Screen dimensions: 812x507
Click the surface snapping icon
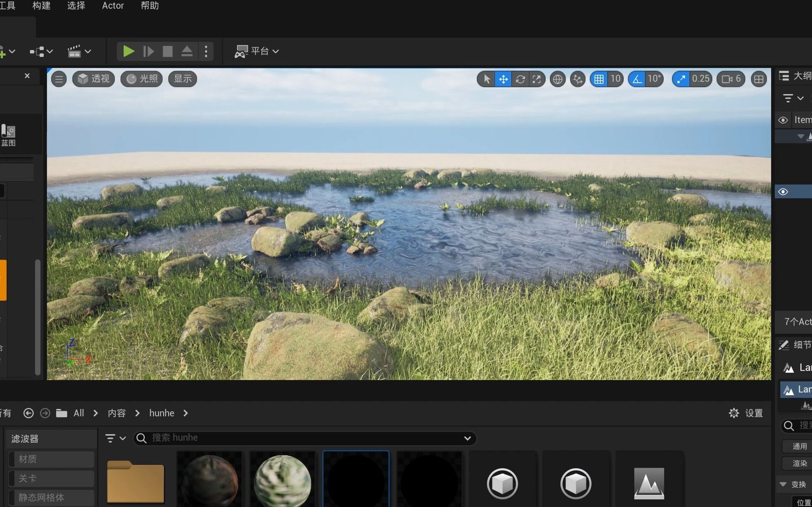(578, 79)
